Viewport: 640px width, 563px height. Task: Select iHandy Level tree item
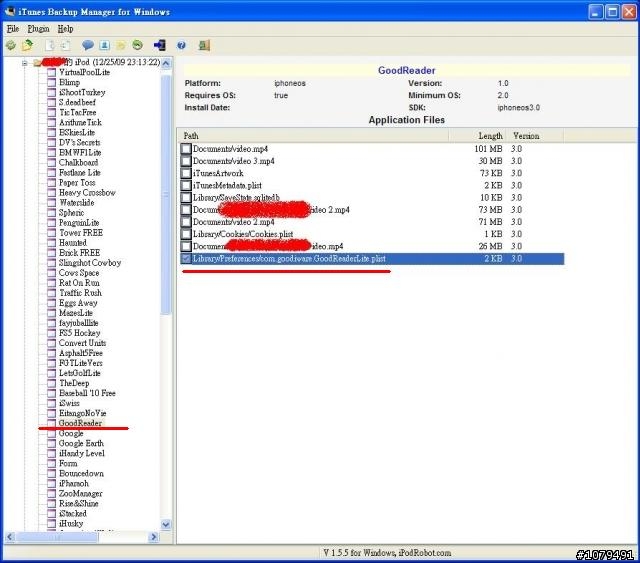(x=82, y=453)
